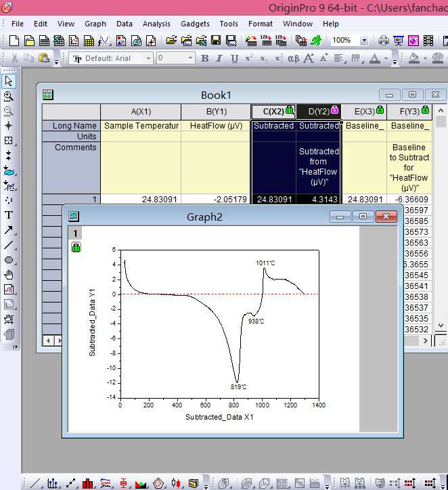Viewport: 448px width, 490px height.
Task: Select column header B(Y1) in Book1
Action: click(217, 112)
